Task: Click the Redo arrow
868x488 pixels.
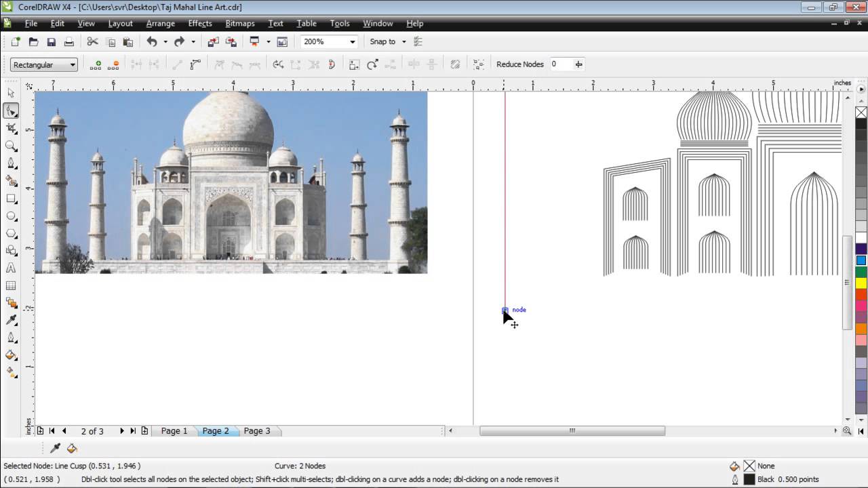Action: 179,42
